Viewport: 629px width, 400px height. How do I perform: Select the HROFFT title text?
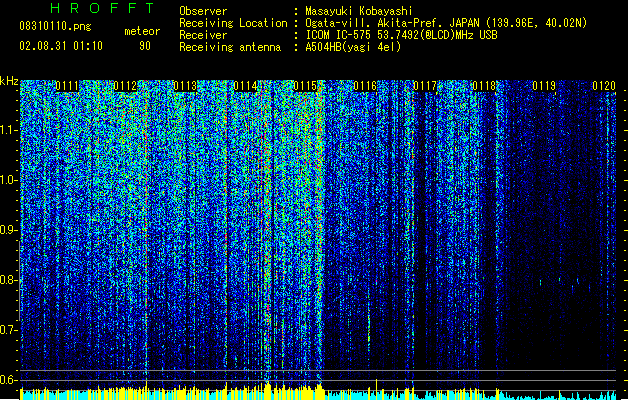103,8
